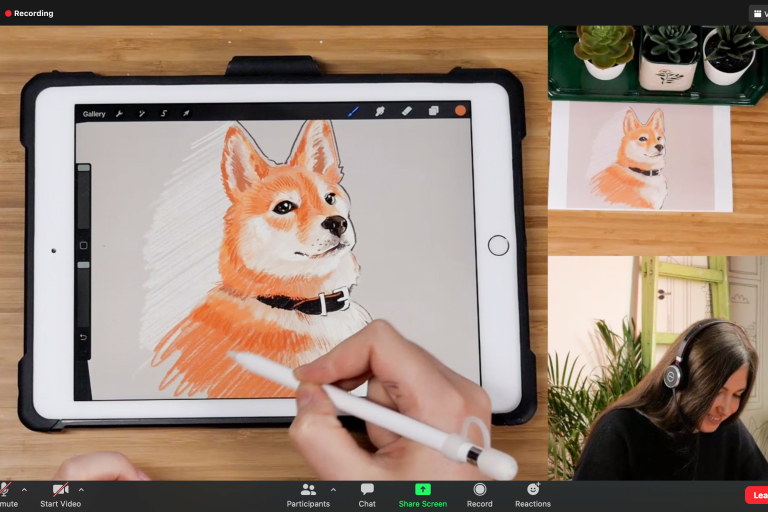This screenshot has width=768, height=512.
Task: Open the Procreate Actions wrench menu
Action: pos(120,114)
